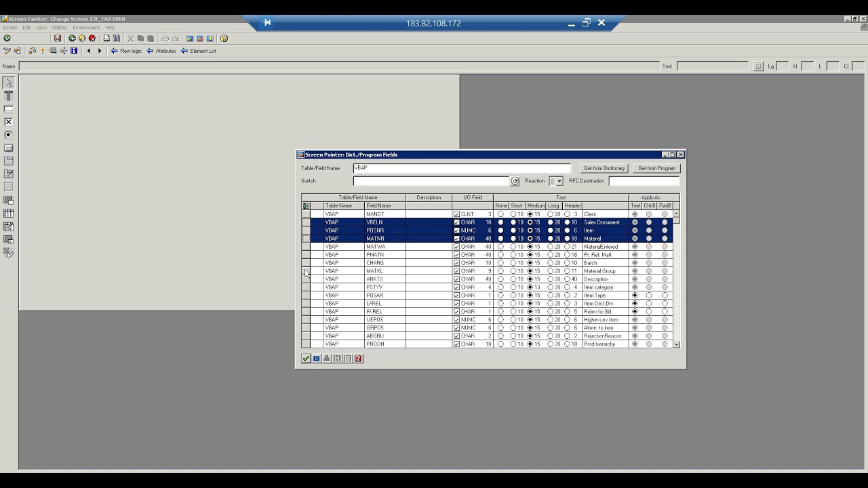
Task: Select the Radio Button tool in the palette
Action: (9, 135)
